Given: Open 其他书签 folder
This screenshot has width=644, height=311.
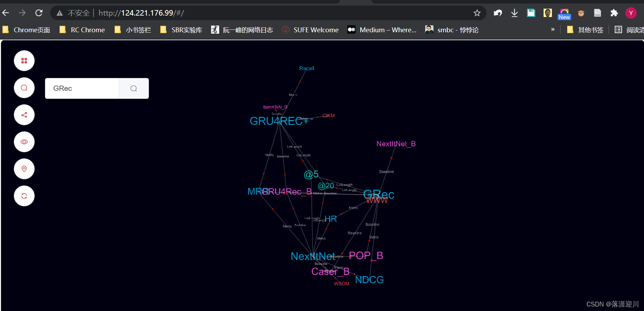Looking at the screenshot, I should [x=585, y=30].
